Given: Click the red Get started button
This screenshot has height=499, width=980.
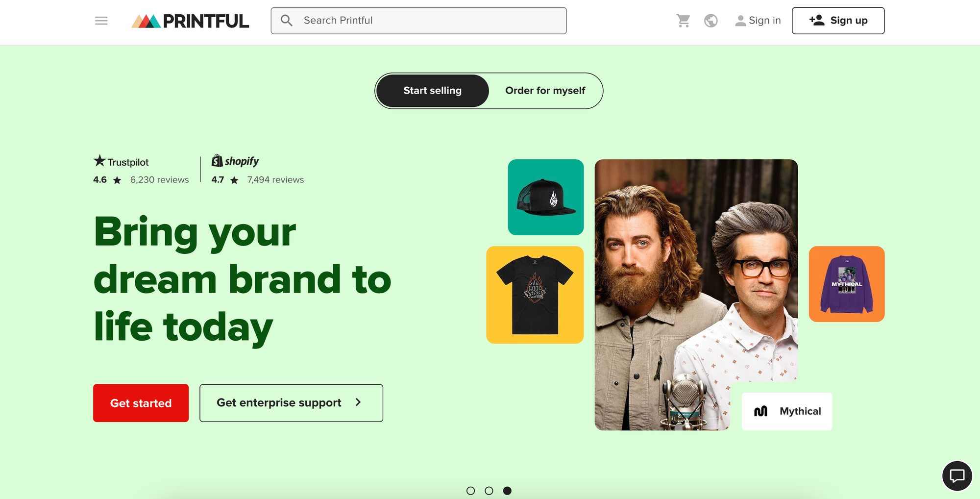Looking at the screenshot, I should (x=141, y=403).
